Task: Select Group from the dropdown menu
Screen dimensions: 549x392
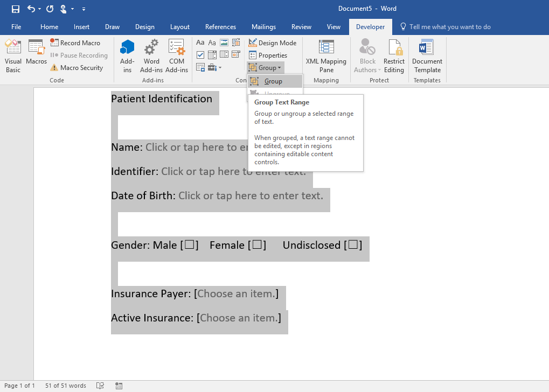Action: tap(273, 81)
